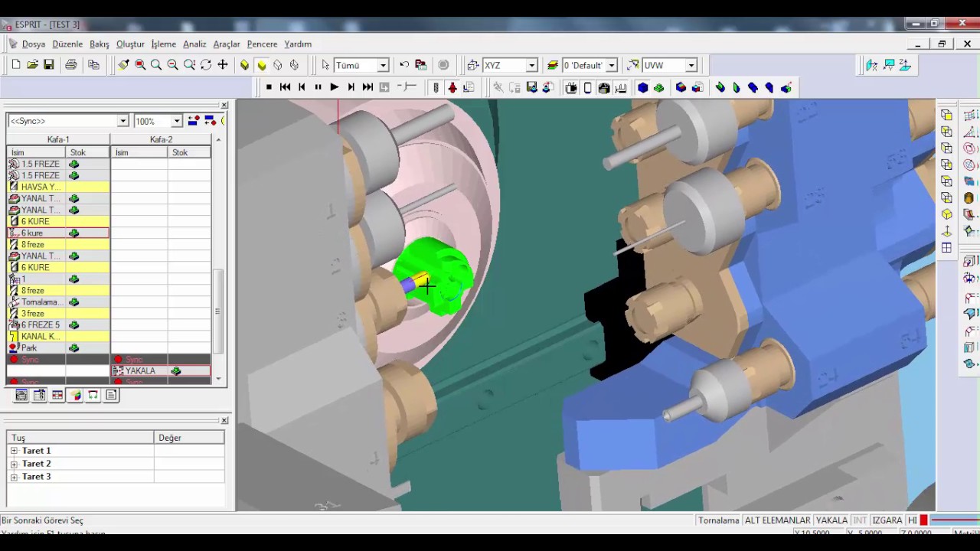The width and height of the screenshot is (980, 551).
Task: Play the simulation
Action: coord(334,87)
